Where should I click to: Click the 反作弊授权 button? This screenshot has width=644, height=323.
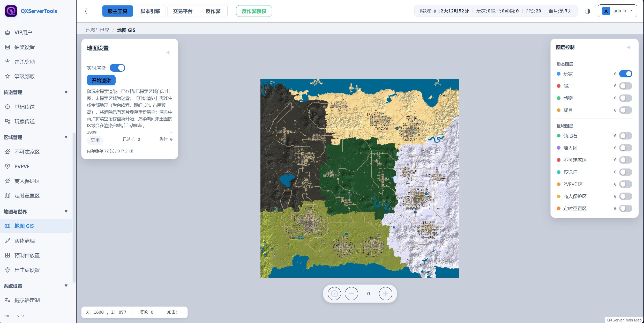(254, 11)
